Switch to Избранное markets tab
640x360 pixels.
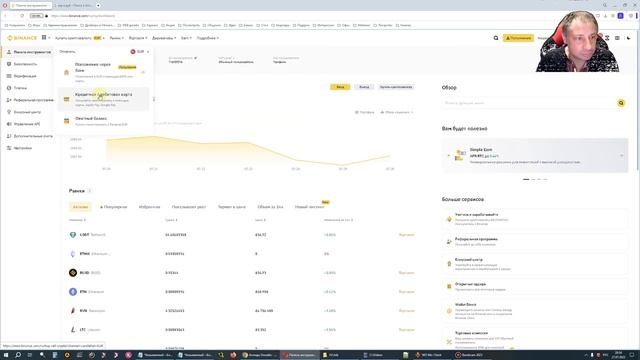point(149,207)
